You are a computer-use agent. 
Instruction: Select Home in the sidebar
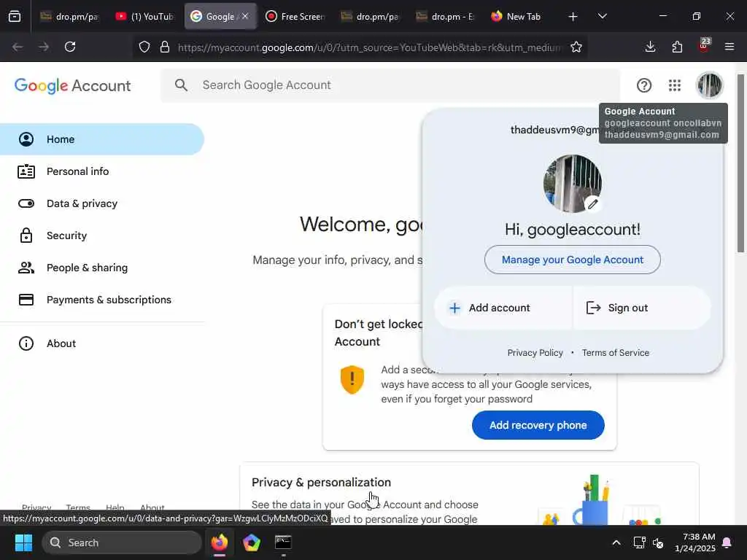coord(102,139)
